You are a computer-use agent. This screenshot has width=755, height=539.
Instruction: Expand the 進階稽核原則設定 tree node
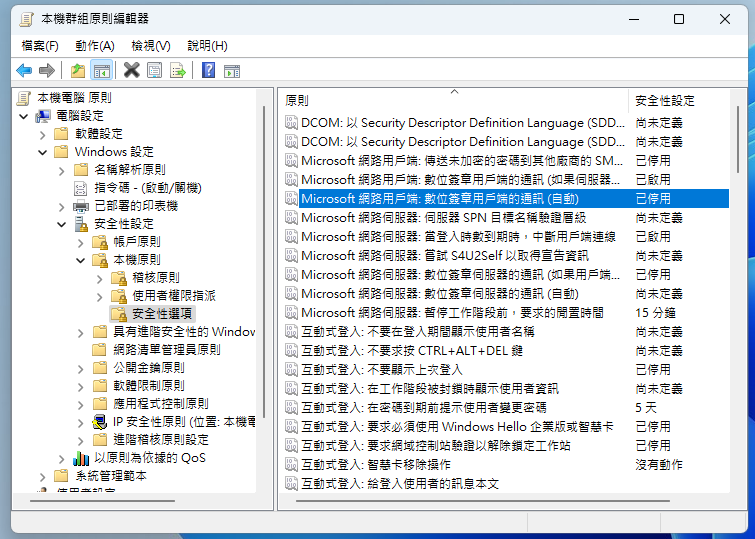point(80,441)
